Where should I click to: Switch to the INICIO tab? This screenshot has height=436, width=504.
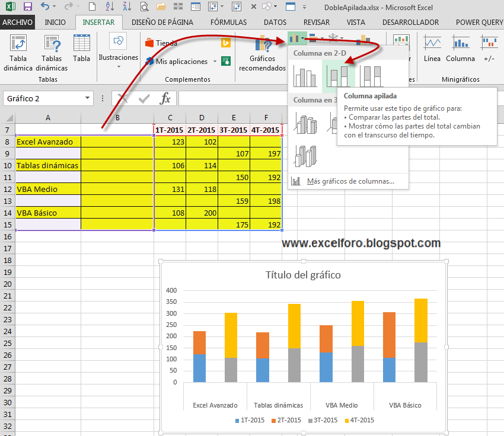(x=55, y=22)
